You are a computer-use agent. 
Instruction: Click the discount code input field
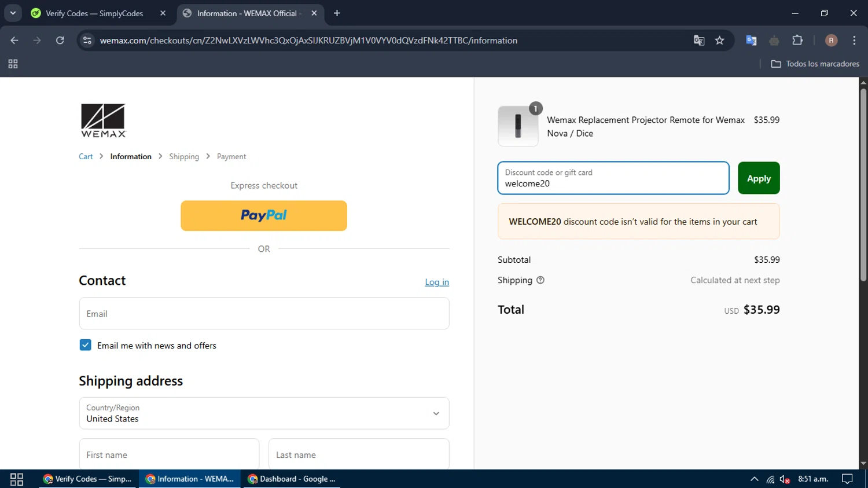point(613,178)
